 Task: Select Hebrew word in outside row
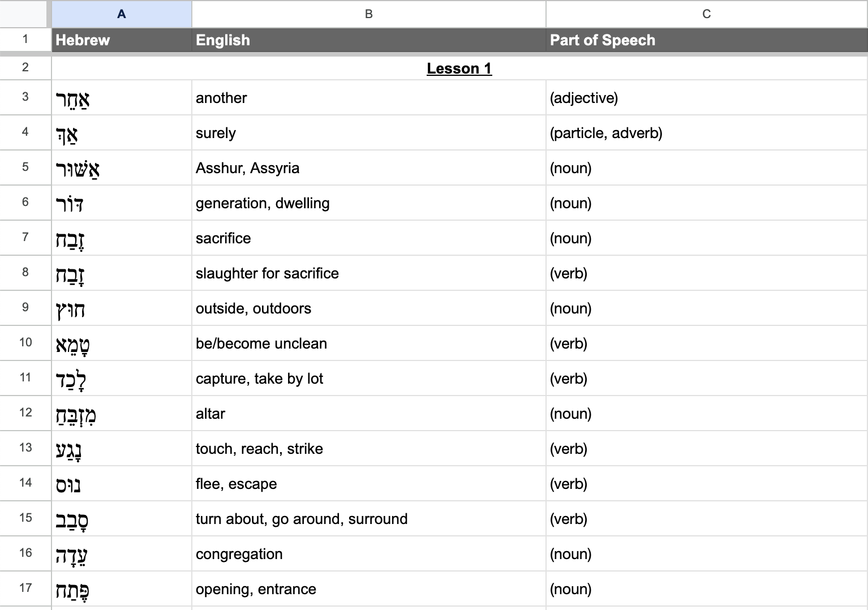(x=122, y=308)
